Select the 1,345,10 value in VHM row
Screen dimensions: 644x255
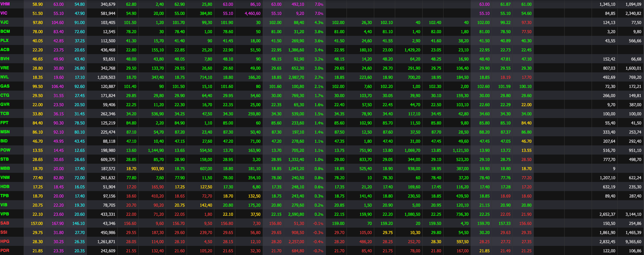[x=607, y=4]
